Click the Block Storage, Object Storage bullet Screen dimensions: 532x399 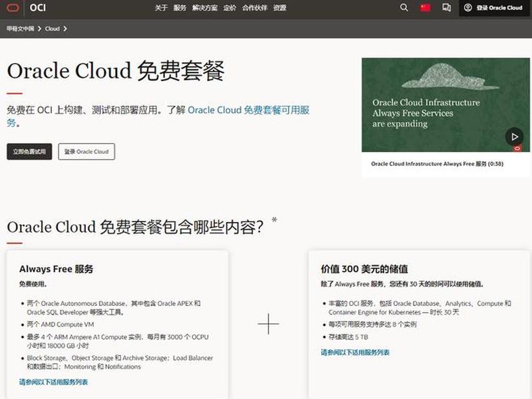(x=120, y=362)
